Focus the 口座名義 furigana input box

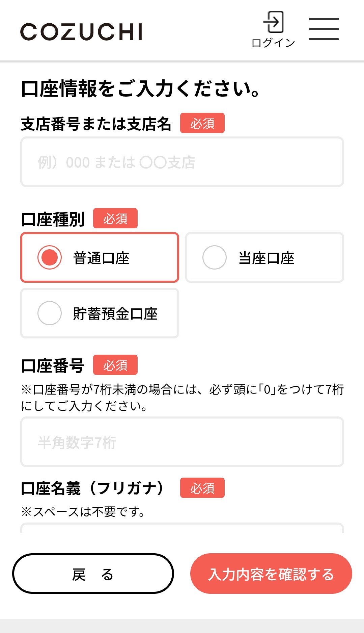pos(182,529)
